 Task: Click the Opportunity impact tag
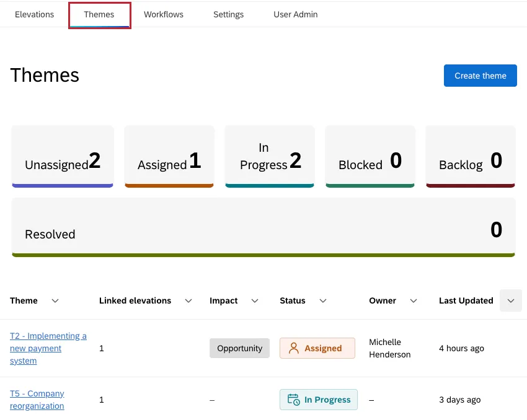coord(239,348)
